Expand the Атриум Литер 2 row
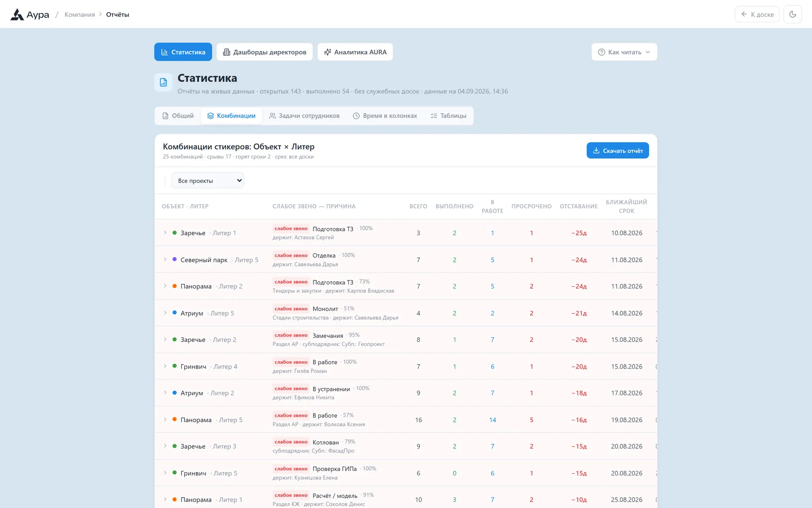This screenshot has width=812, height=508. (x=165, y=393)
